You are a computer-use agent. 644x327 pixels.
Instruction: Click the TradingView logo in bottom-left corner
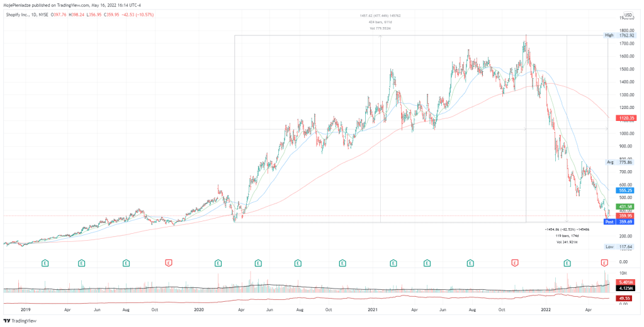click(20, 320)
